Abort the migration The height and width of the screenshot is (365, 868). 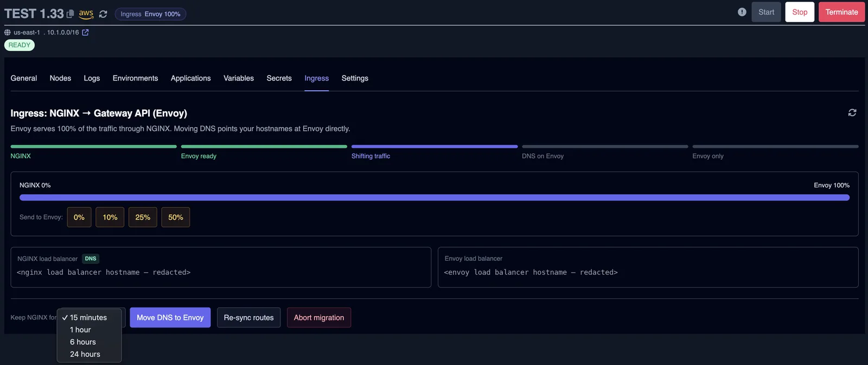point(319,318)
